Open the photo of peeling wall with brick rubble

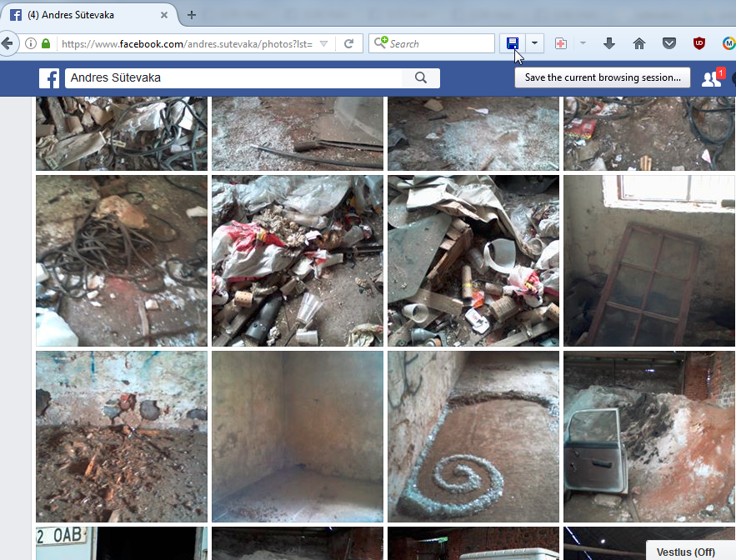point(122,437)
